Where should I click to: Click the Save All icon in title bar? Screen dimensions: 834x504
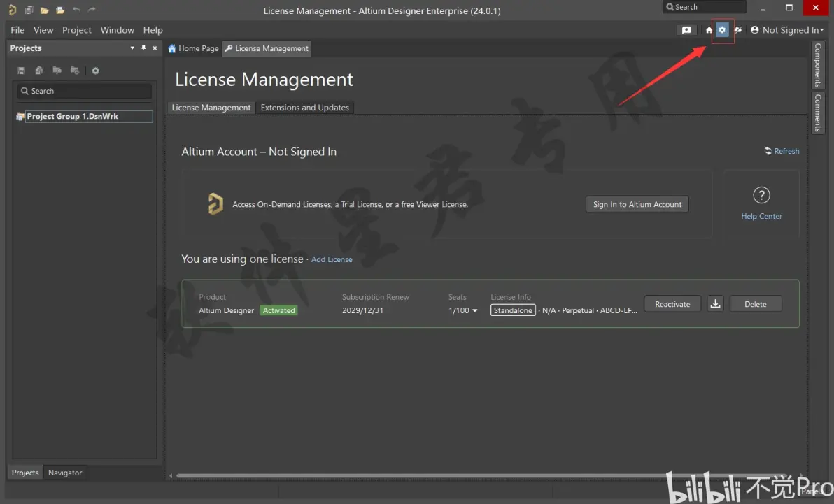[x=29, y=10]
